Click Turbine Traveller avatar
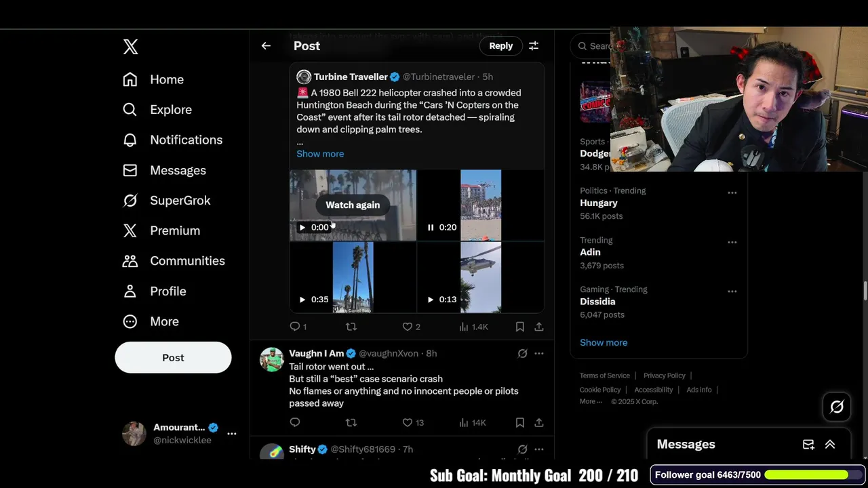The height and width of the screenshot is (488, 868). click(304, 77)
